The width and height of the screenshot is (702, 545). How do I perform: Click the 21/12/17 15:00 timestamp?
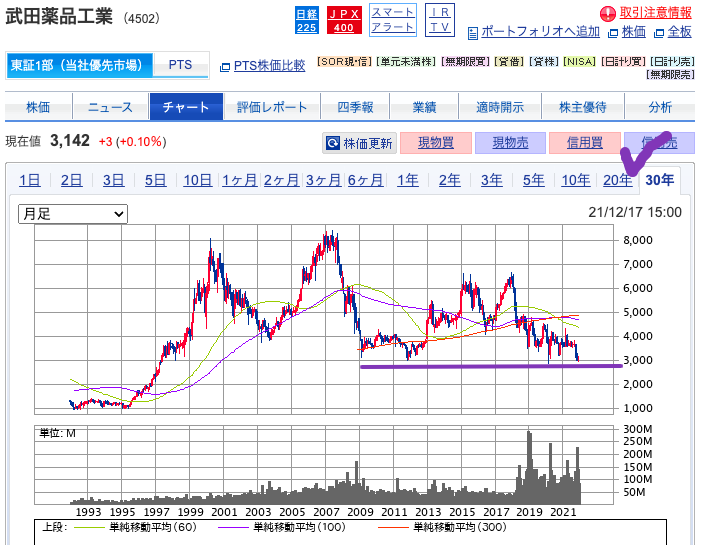click(635, 212)
